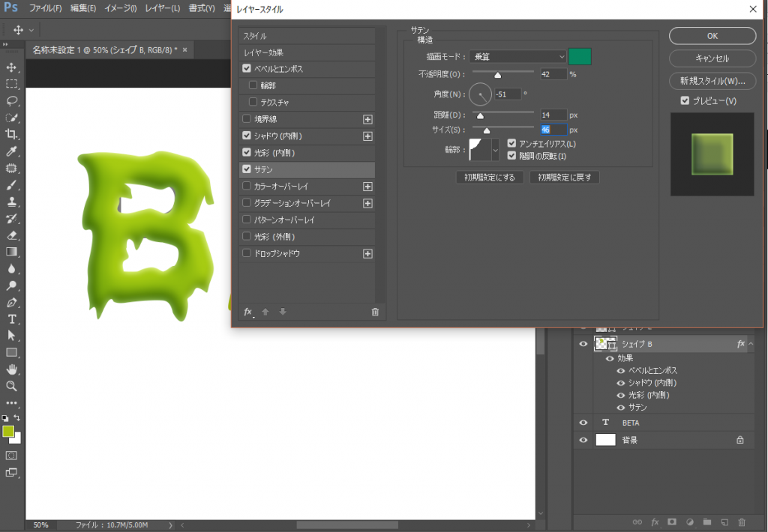Select the Clone Stamp tool
This screenshot has width=768, height=532.
[x=12, y=202]
